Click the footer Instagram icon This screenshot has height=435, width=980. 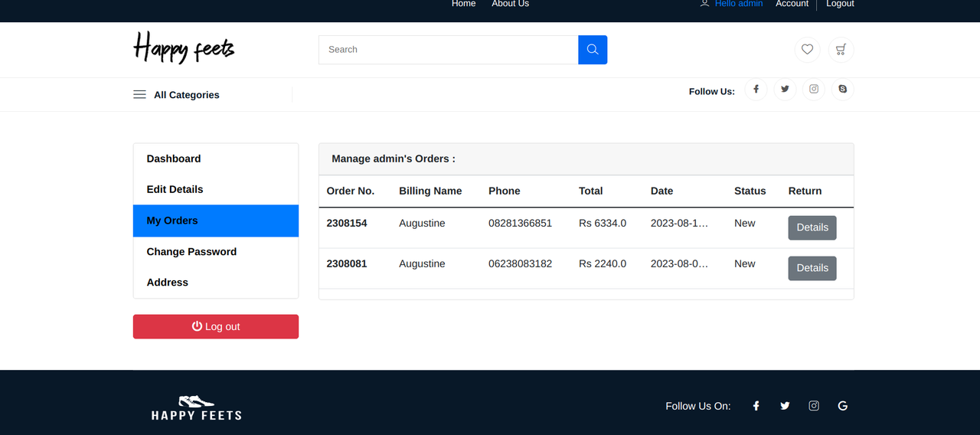[x=814, y=406]
